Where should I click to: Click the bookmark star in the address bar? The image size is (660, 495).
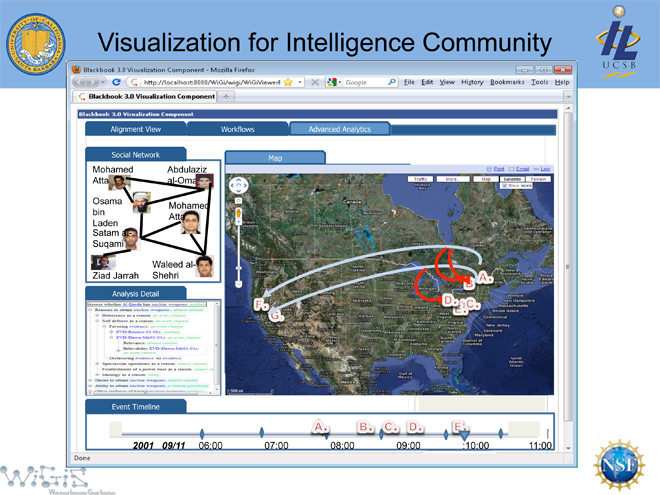coord(287,81)
